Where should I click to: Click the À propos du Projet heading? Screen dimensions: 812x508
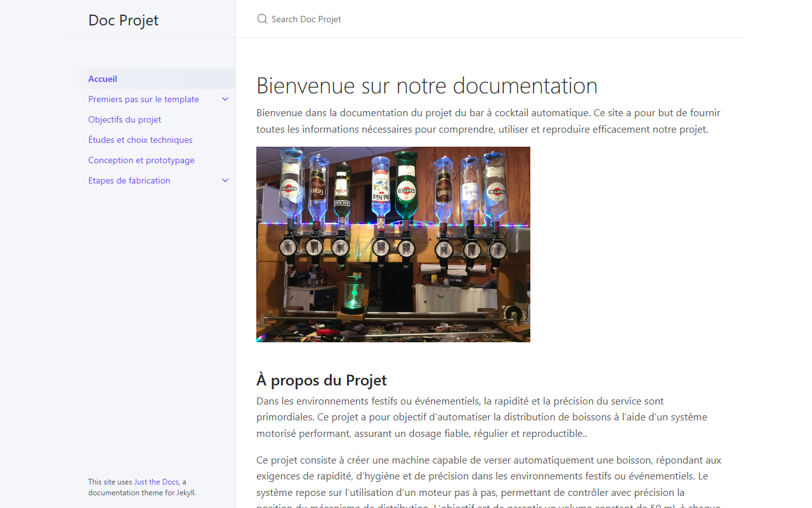click(x=322, y=380)
